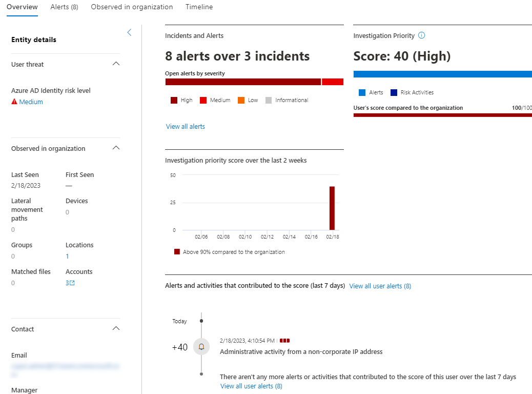Click the dark red high-severity alerts bar
Screen dimensions: 532x394
(243, 82)
